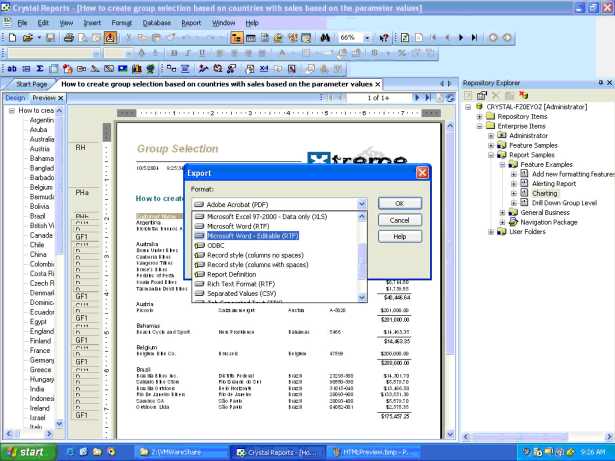This screenshot has width=615, height=461.
Task: Select Alerting Report in repository tree
Action: [x=554, y=184]
